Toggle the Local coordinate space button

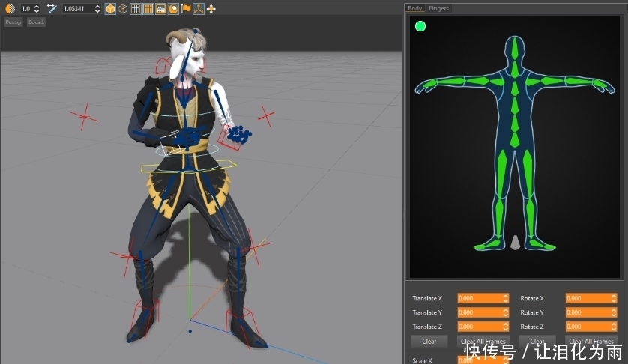point(36,22)
